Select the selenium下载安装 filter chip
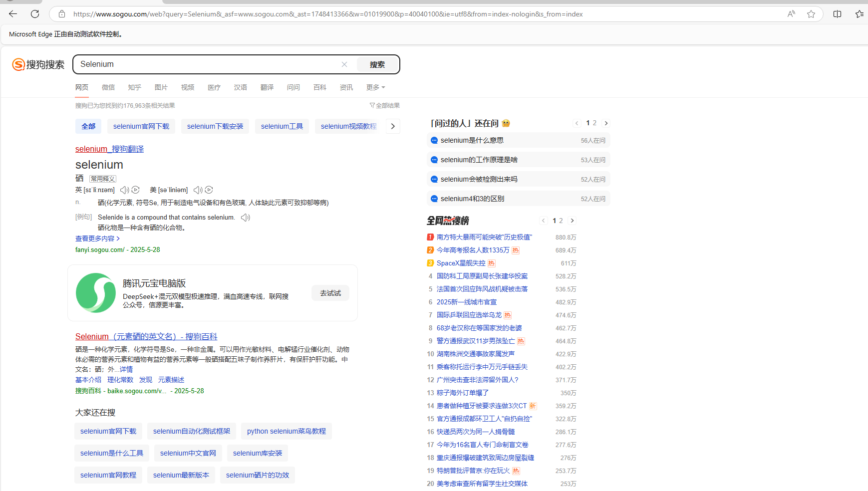The width and height of the screenshot is (868, 491). pyautogui.click(x=215, y=126)
